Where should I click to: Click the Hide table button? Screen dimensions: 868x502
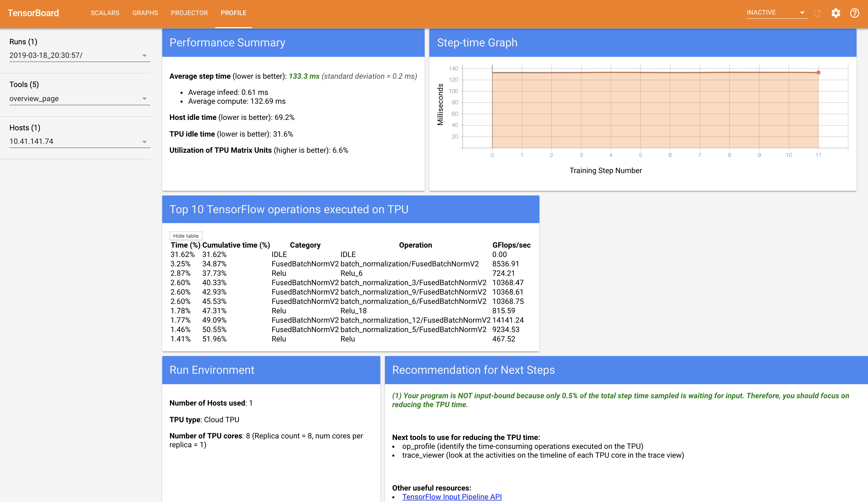point(186,236)
